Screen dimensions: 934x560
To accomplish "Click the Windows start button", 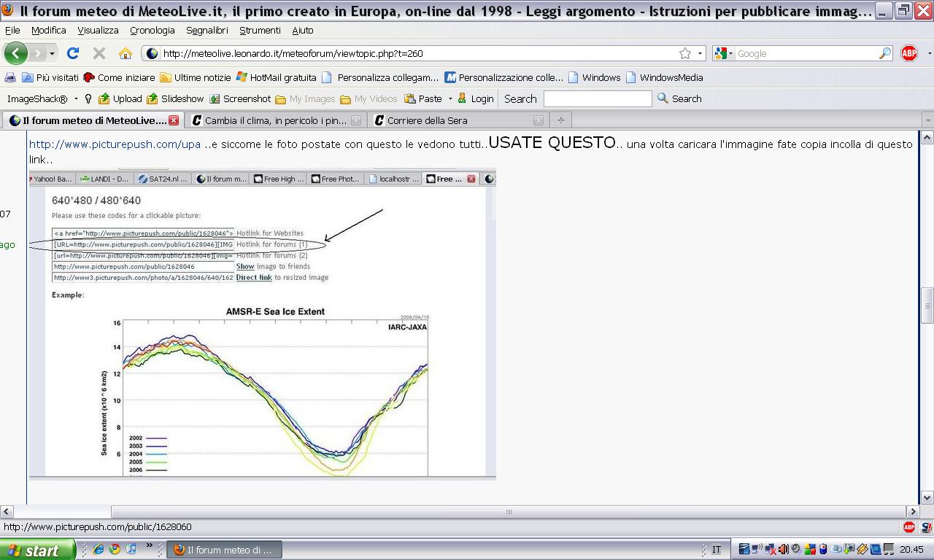I will [36, 550].
